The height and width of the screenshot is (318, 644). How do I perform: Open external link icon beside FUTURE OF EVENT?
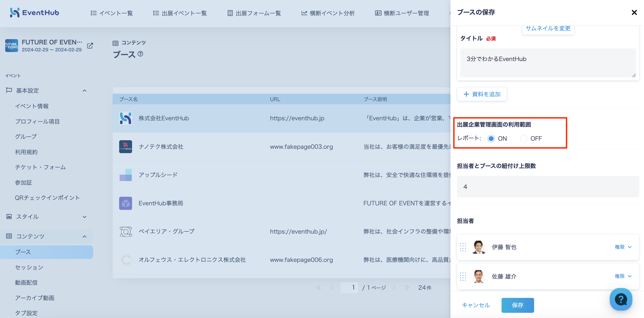click(x=90, y=46)
